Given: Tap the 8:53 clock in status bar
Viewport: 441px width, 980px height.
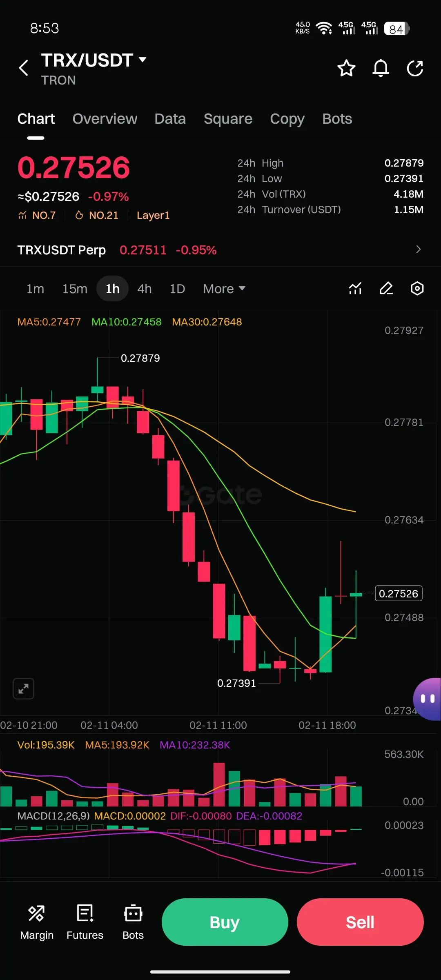Looking at the screenshot, I should tap(45, 28).
